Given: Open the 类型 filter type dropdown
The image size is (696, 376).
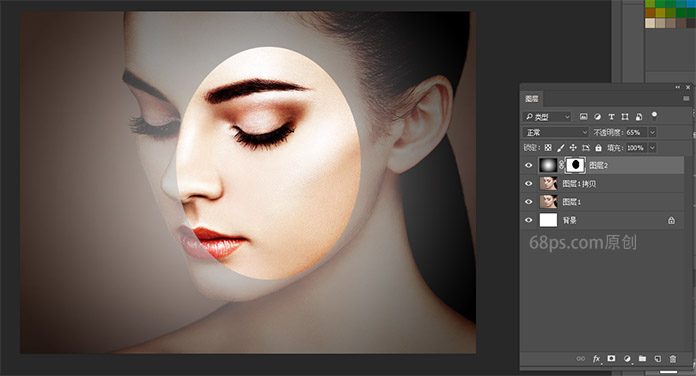Looking at the screenshot, I should click(x=547, y=117).
